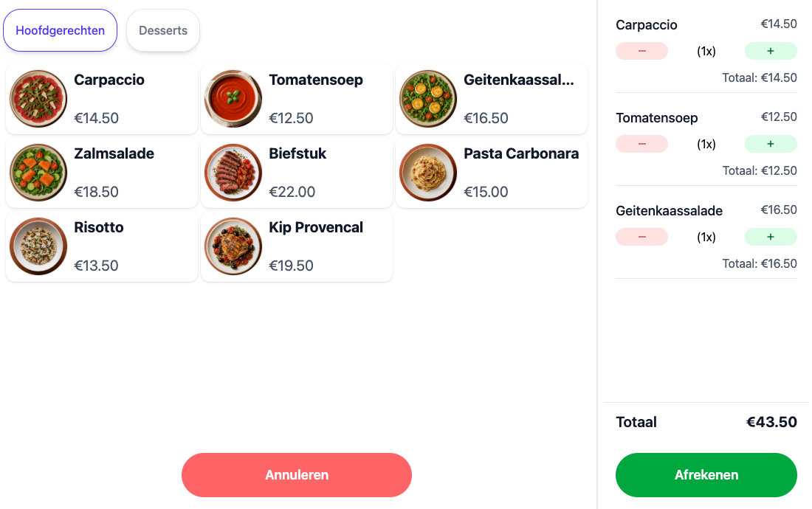Add one more Tomatensoep with plus
This screenshot has height=509, width=812.
pyautogui.click(x=771, y=144)
